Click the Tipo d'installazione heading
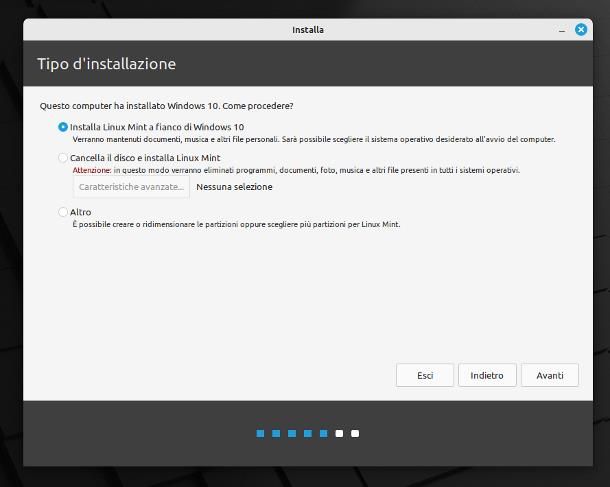 pos(107,64)
